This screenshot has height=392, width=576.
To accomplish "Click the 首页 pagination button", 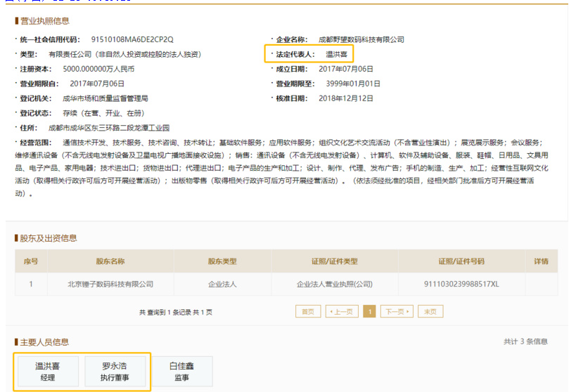I will point(308,312).
